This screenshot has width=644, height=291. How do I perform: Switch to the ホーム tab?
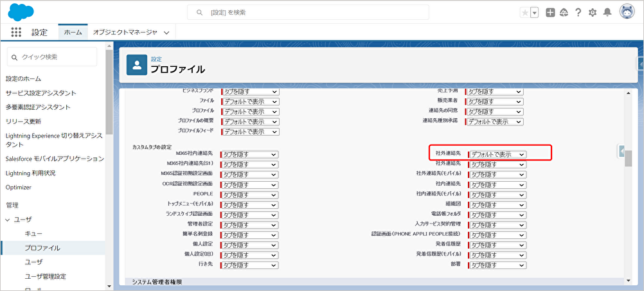[73, 32]
